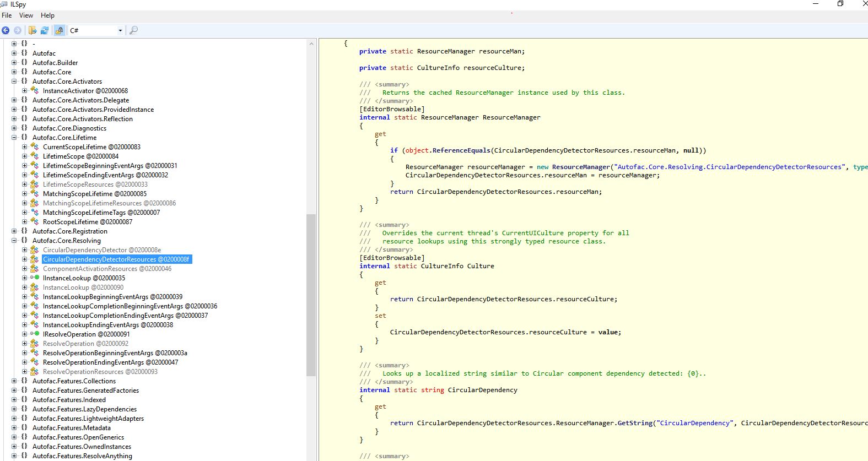Viewport: 868px width, 461px height.
Task: Click the LifetimeScopeResources class icon
Action: coord(35,185)
